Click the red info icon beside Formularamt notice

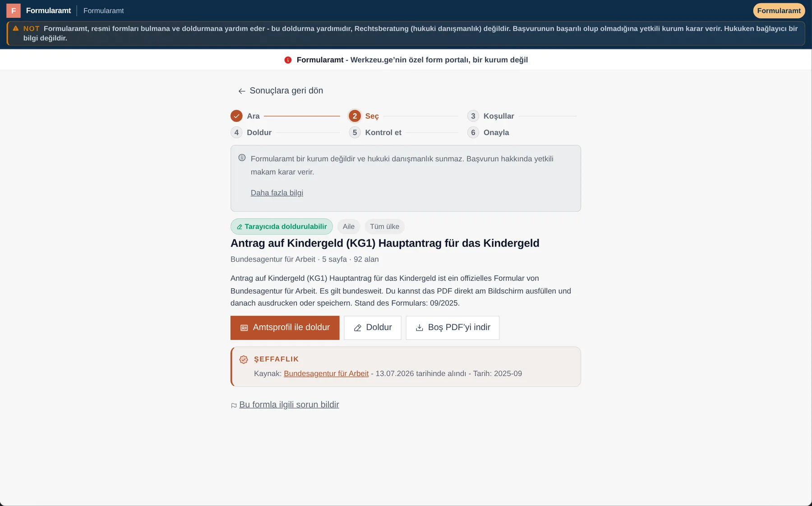288,60
